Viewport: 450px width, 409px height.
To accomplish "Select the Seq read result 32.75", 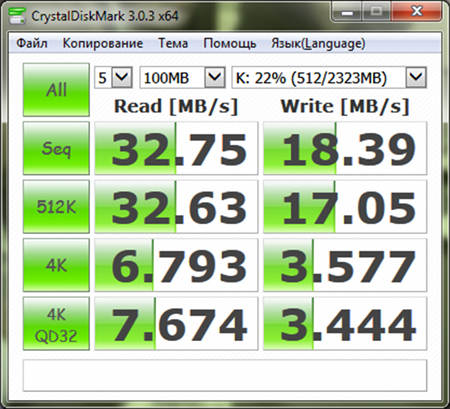I will (x=176, y=148).
